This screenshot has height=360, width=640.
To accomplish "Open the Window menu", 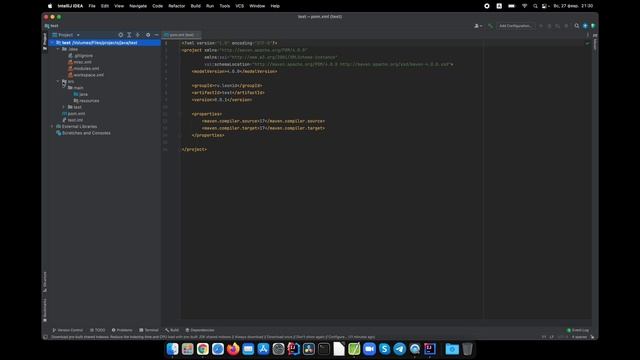I will pos(257,6).
